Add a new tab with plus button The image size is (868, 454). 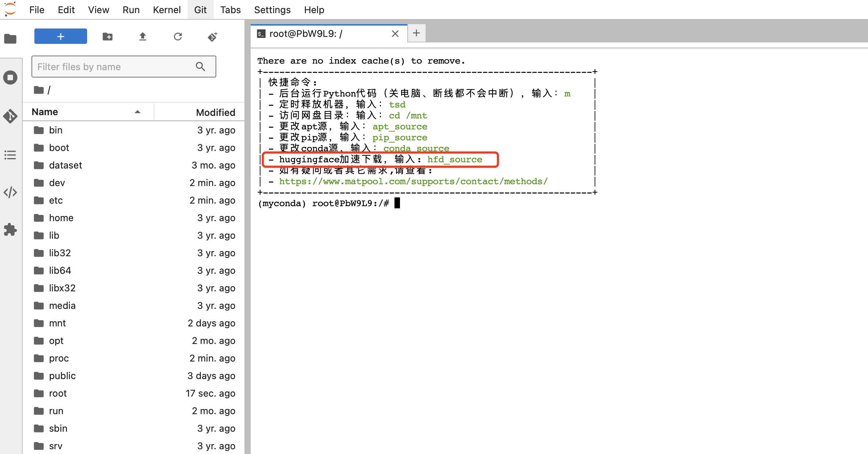click(416, 33)
